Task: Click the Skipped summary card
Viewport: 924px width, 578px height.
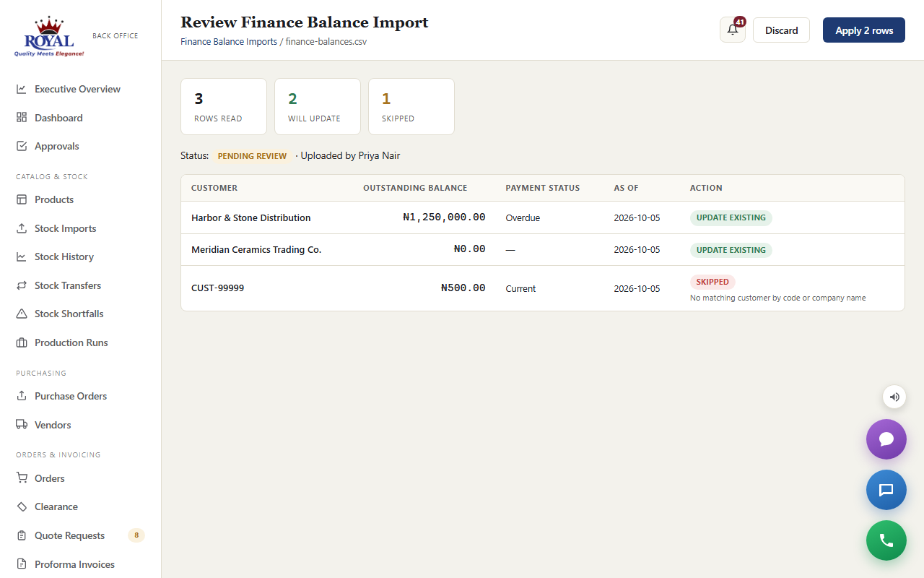Action: (411, 106)
